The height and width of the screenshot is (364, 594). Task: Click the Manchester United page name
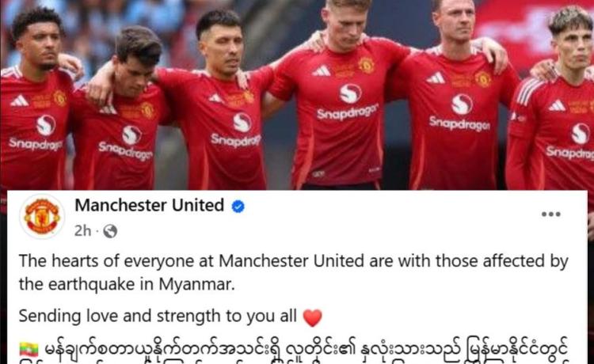(x=149, y=206)
